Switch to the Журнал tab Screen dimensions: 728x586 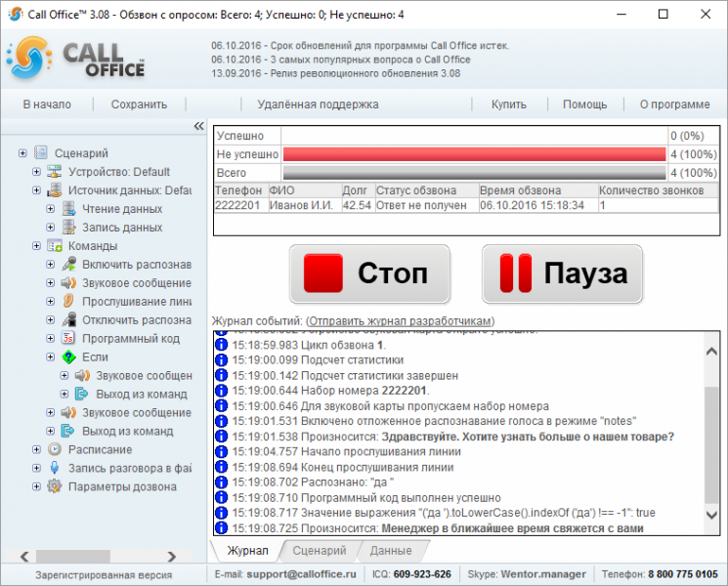point(247,550)
